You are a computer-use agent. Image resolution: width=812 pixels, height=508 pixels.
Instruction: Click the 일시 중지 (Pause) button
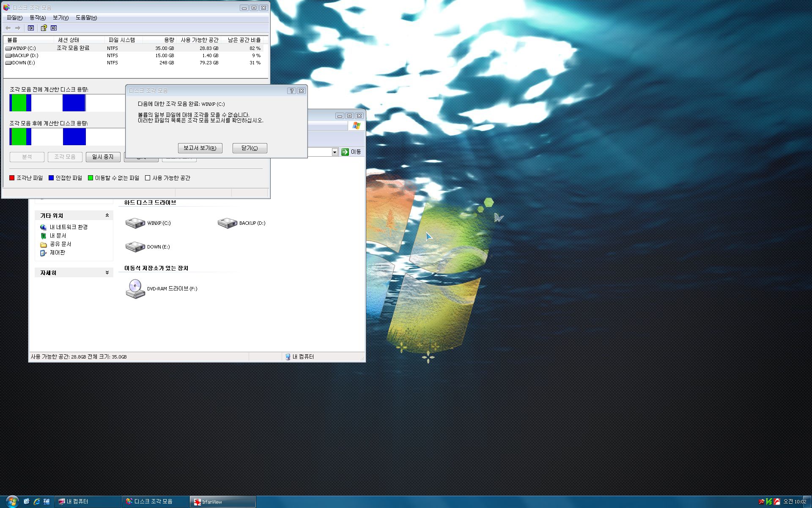pos(103,157)
